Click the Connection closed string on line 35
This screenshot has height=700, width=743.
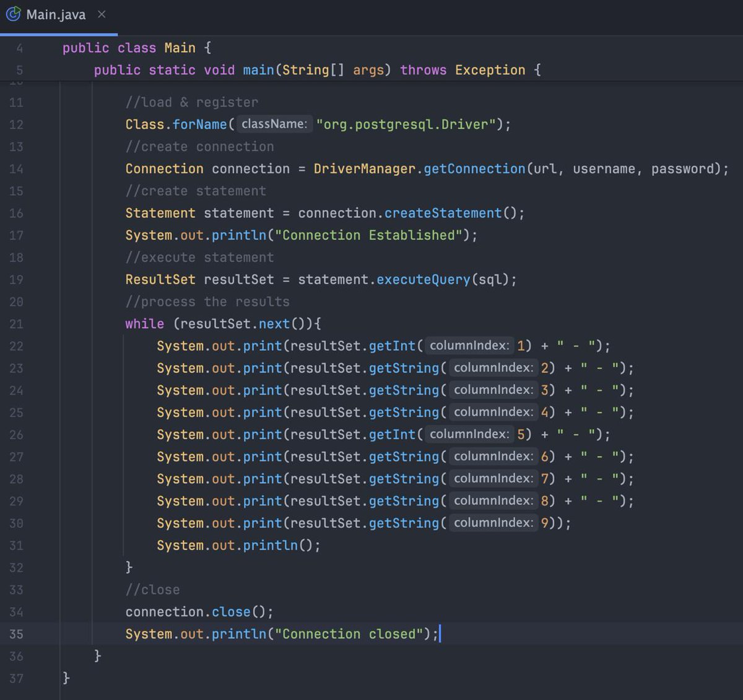click(347, 634)
